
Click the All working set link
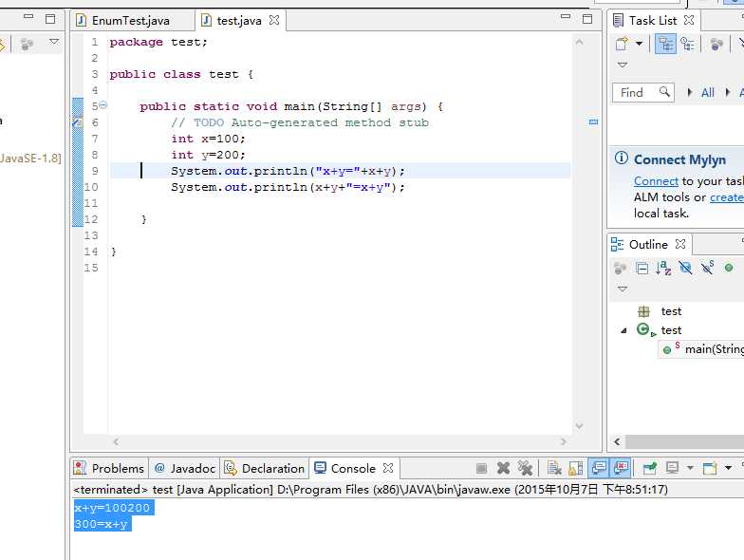click(708, 93)
